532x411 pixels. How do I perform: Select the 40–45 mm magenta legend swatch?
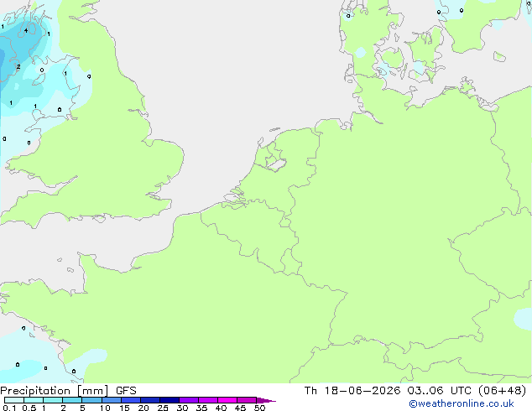tap(227, 400)
